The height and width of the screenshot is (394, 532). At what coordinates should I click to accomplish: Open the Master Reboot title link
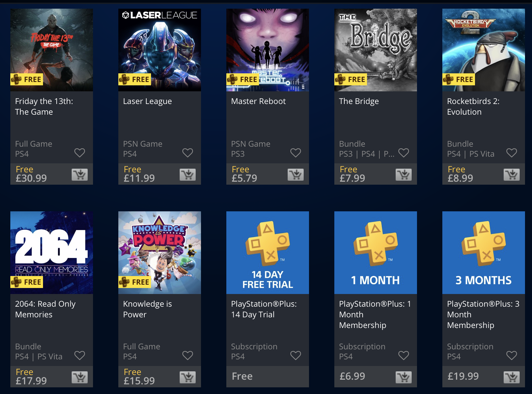pyautogui.click(x=258, y=101)
